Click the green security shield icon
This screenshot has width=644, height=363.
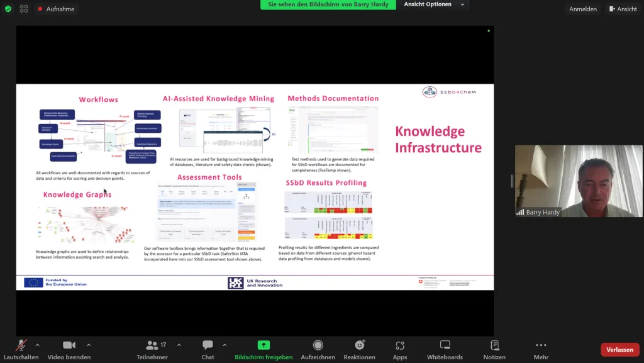[8, 9]
